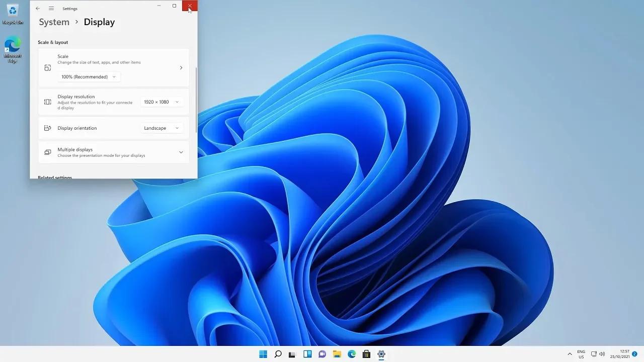Click the Search icon on the taskbar
The width and height of the screenshot is (644, 362).
coord(278,354)
